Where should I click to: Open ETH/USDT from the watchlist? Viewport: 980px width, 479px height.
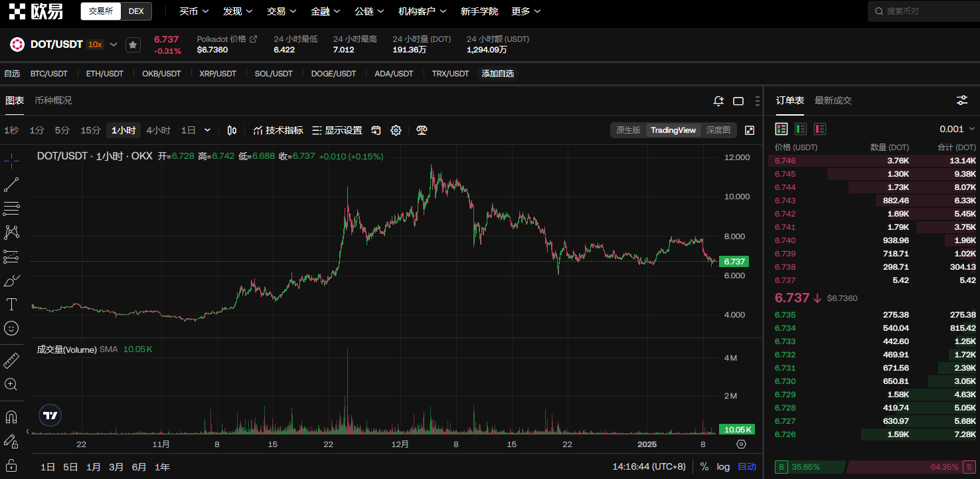[x=105, y=74]
